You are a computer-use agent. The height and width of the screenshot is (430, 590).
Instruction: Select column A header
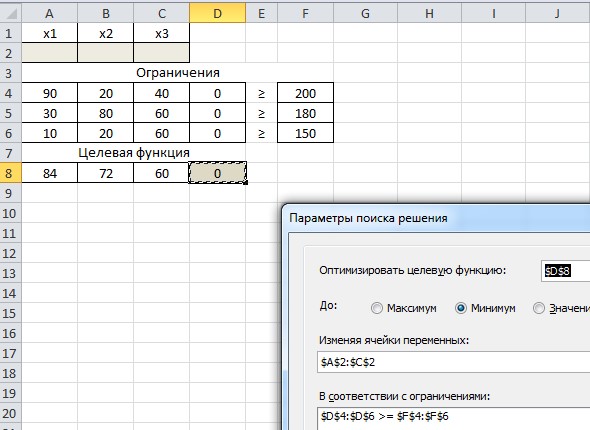pyautogui.click(x=49, y=13)
